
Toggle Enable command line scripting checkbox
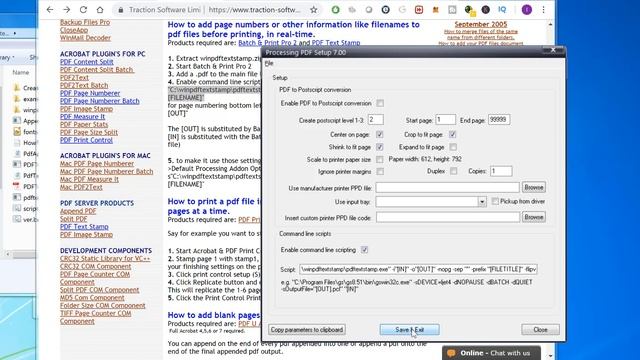pyautogui.click(x=364, y=249)
